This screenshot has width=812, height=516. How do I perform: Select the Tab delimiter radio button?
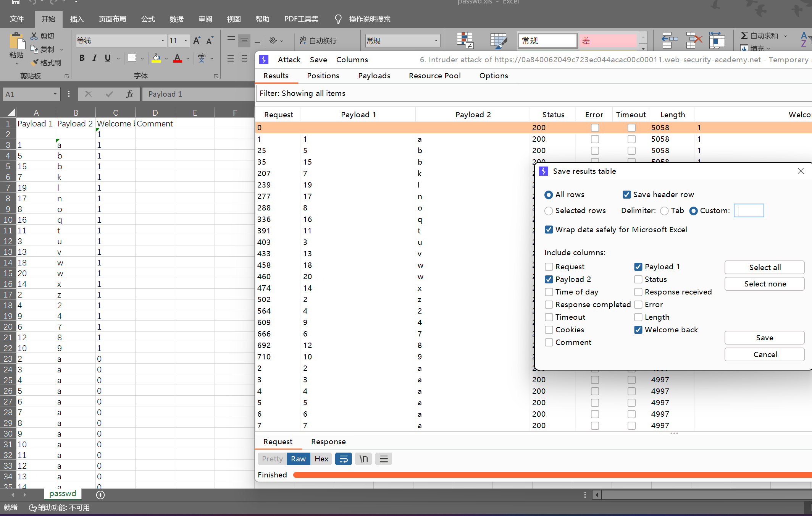(664, 211)
